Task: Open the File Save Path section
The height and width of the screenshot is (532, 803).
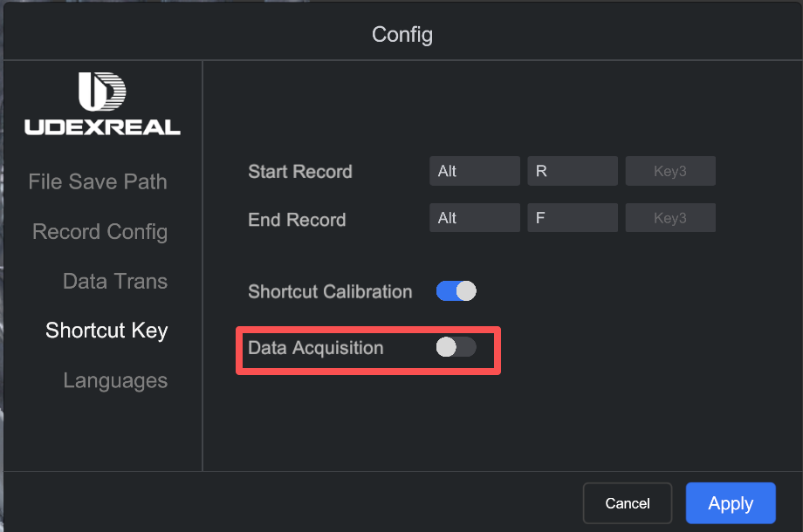Action: point(98,182)
